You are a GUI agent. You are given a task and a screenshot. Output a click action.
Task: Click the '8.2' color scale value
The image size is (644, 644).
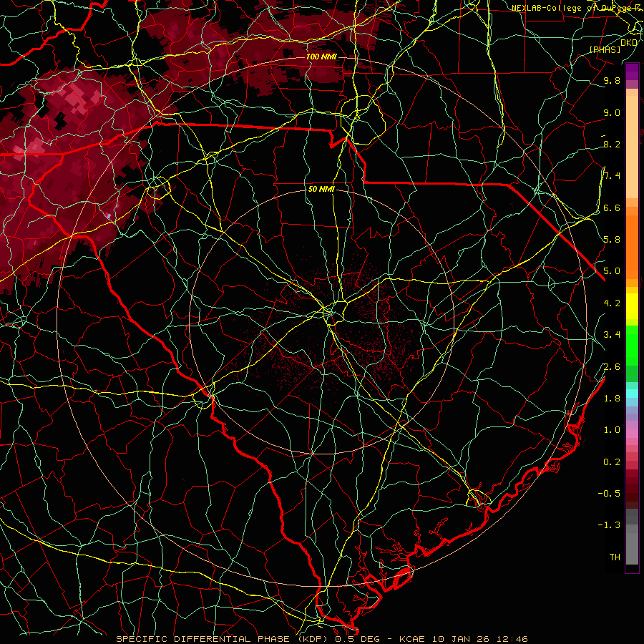[x=612, y=144]
